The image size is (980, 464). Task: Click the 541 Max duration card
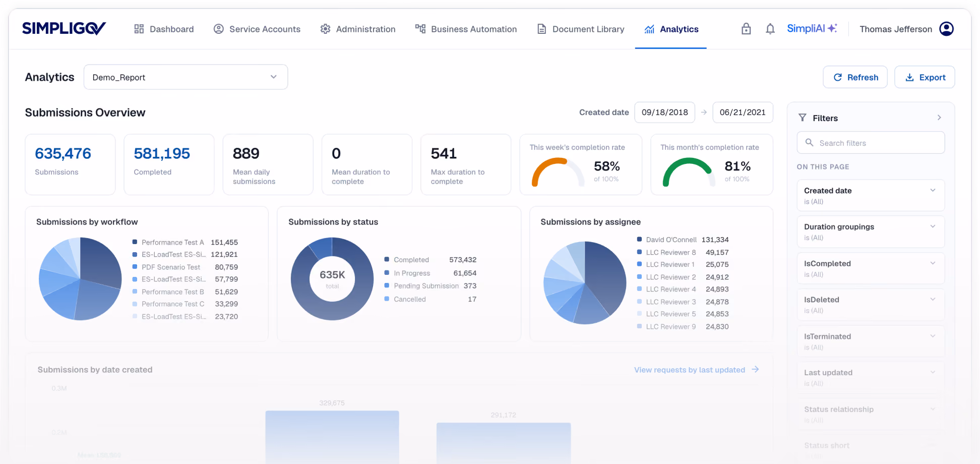466,164
